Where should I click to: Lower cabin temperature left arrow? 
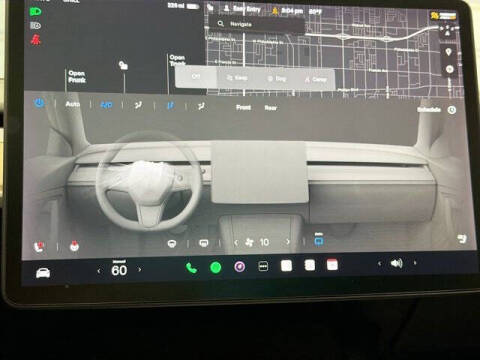coord(99,271)
